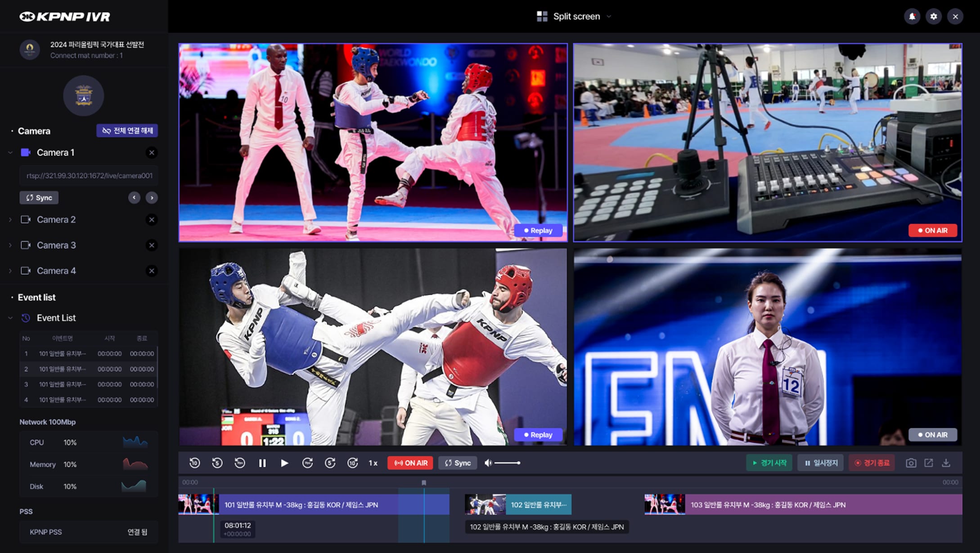
Task: Select the 102 match clip on timeline
Action: click(518, 504)
